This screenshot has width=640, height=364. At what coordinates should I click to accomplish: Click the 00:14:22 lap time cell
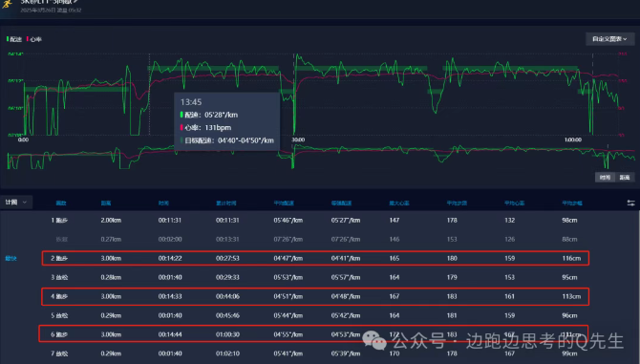pos(170,258)
